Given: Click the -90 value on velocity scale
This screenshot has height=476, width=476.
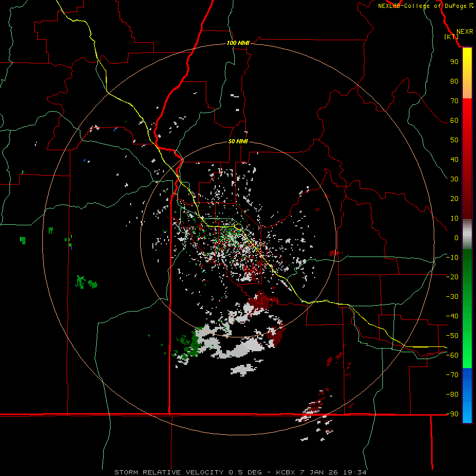Looking at the screenshot, I should click(x=452, y=414).
